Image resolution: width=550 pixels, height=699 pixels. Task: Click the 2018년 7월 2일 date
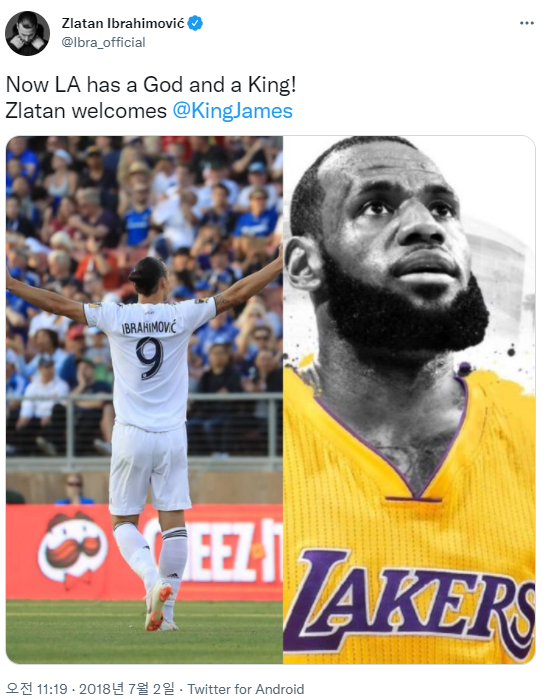tap(127, 689)
